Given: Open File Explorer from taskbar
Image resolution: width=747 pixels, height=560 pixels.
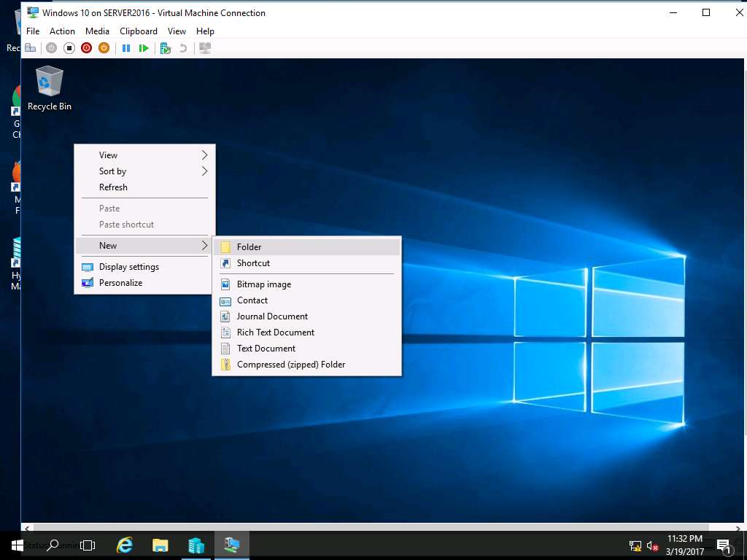Looking at the screenshot, I should [160, 545].
